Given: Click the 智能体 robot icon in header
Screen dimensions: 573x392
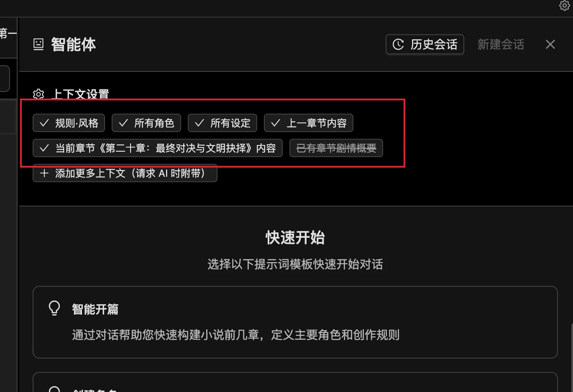Looking at the screenshot, I should tap(38, 44).
